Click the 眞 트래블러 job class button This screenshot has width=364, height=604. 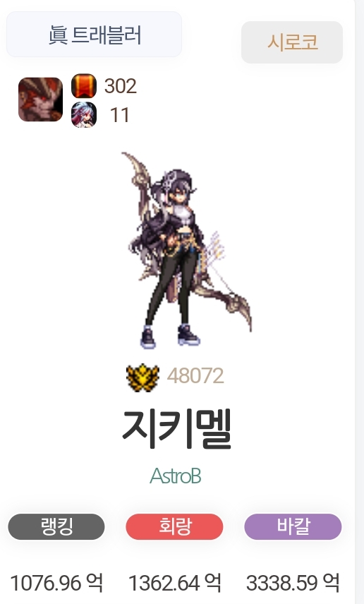point(94,35)
